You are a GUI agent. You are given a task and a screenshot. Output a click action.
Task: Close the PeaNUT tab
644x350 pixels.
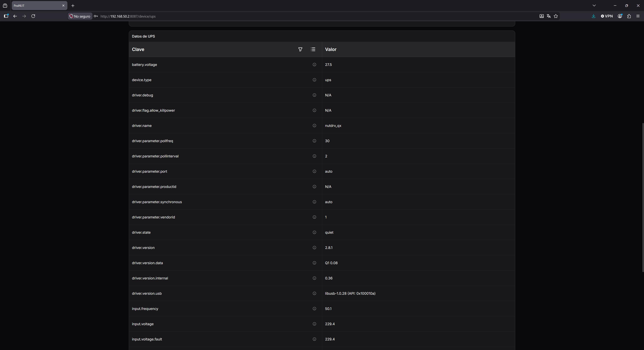[x=63, y=6]
